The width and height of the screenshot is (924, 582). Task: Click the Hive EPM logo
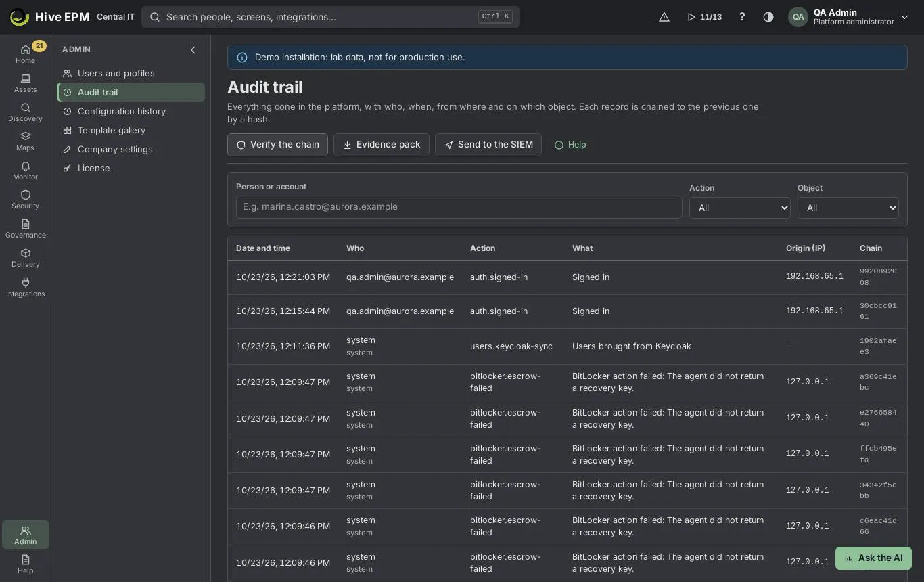coord(50,17)
